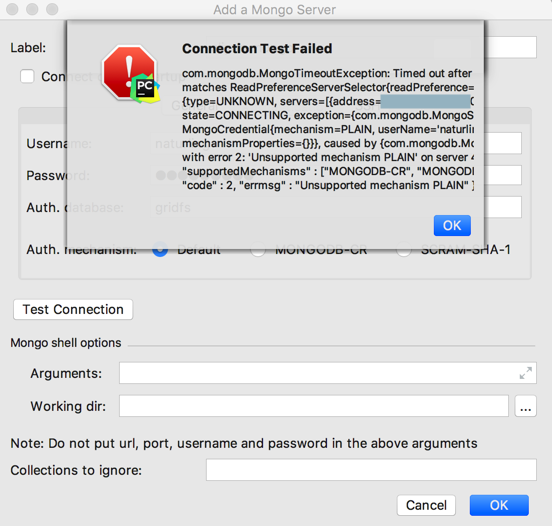Image resolution: width=552 pixels, height=526 pixels.
Task: Click the Test Connection button
Action: pyautogui.click(x=73, y=309)
